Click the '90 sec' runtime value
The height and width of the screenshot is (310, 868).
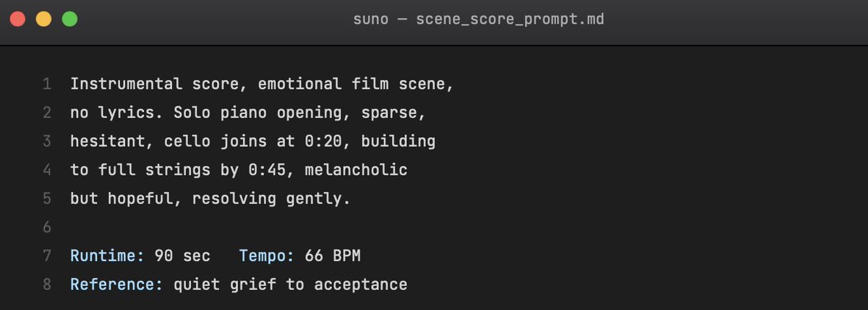point(183,256)
